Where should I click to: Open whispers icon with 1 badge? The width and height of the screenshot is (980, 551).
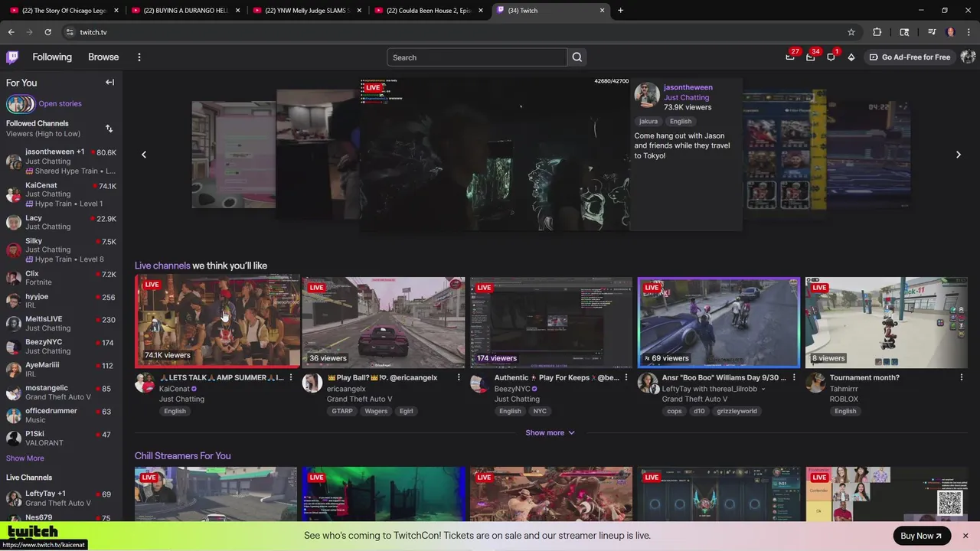coord(831,57)
